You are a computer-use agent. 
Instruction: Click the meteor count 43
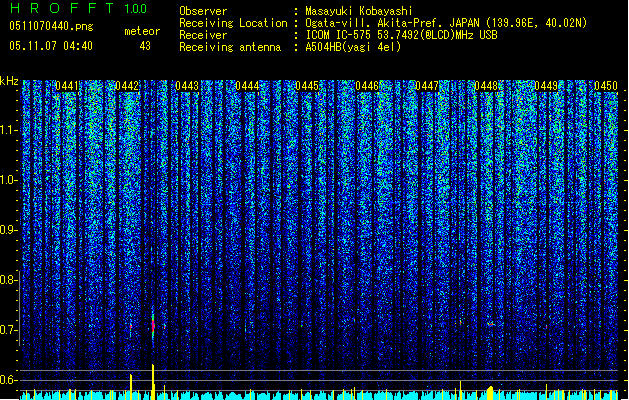click(145, 46)
